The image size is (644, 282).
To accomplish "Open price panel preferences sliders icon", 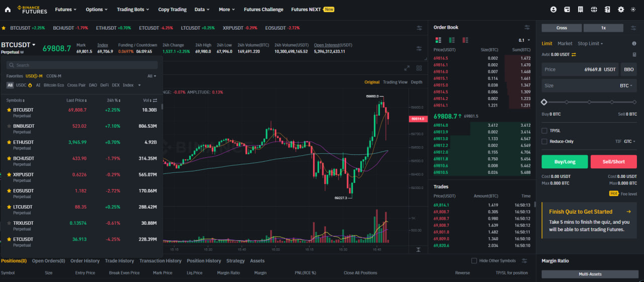I will [x=419, y=48].
